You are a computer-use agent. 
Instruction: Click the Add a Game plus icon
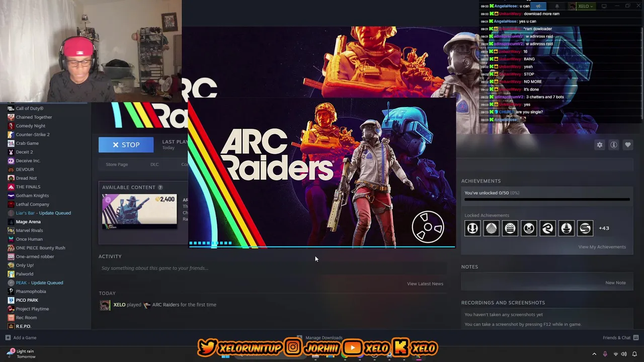tap(8, 338)
